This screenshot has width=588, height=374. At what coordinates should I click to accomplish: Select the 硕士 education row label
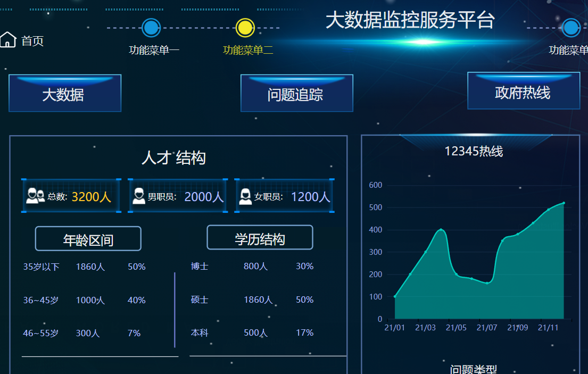[x=200, y=300]
